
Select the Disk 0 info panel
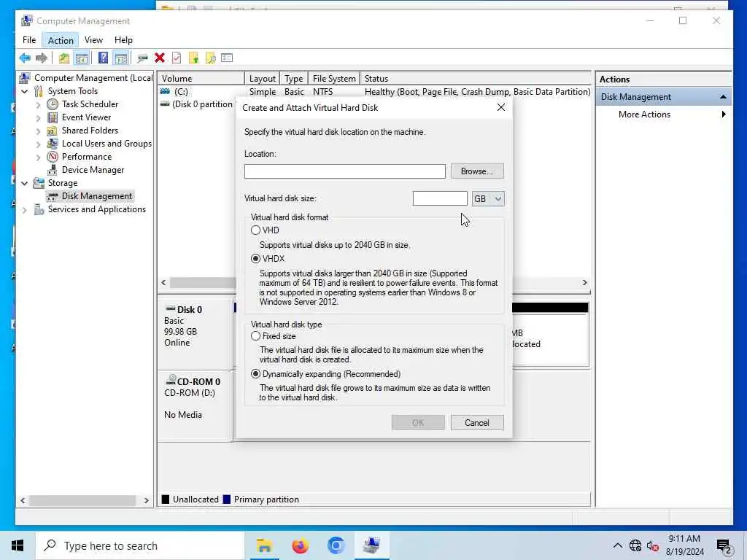(x=196, y=332)
